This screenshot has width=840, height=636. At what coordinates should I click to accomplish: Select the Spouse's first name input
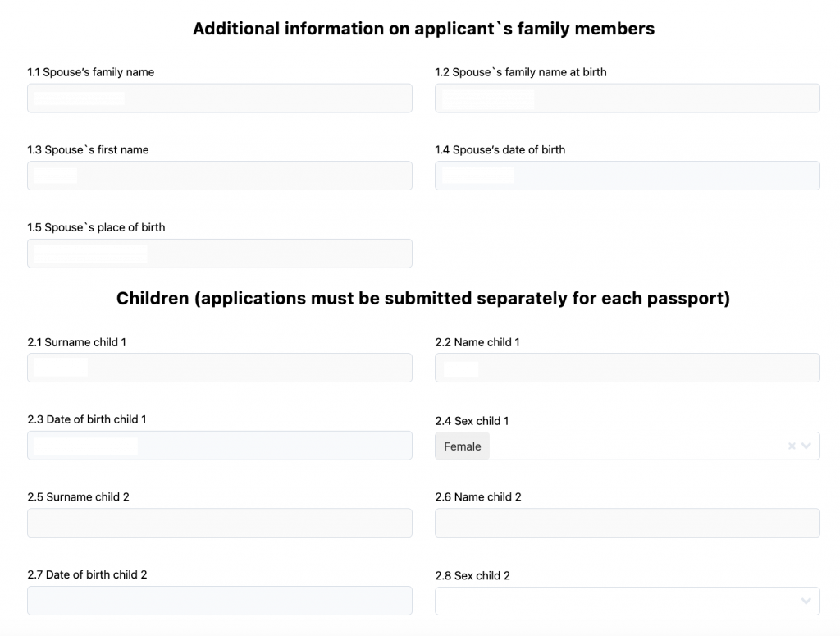coord(220,176)
